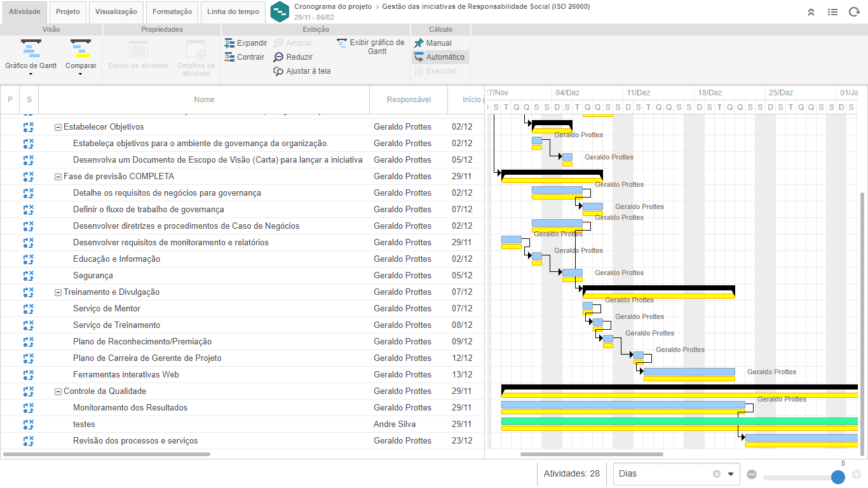Collapse the Treinamento e Divulgação group
Screen dimensions: 868x488
(58, 292)
